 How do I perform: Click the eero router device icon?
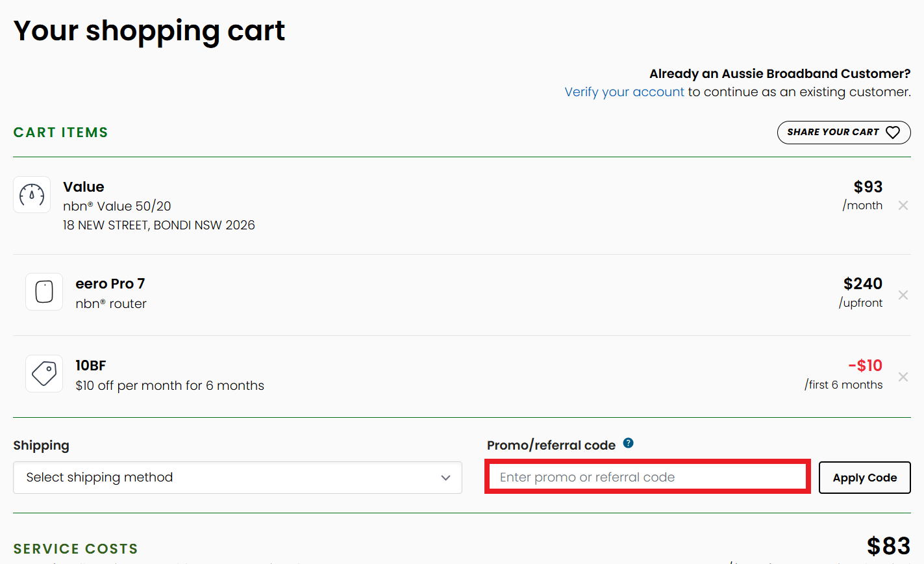(44, 292)
